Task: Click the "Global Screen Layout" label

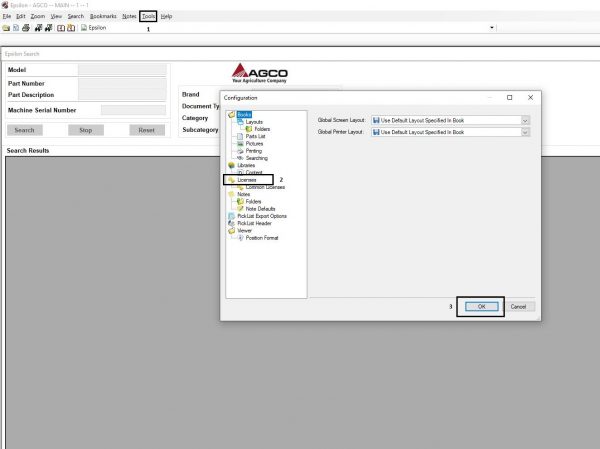Action: coord(341,120)
